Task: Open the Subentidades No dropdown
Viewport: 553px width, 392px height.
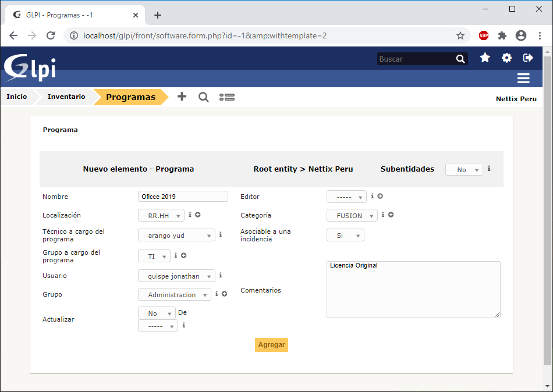Action: [x=463, y=169]
